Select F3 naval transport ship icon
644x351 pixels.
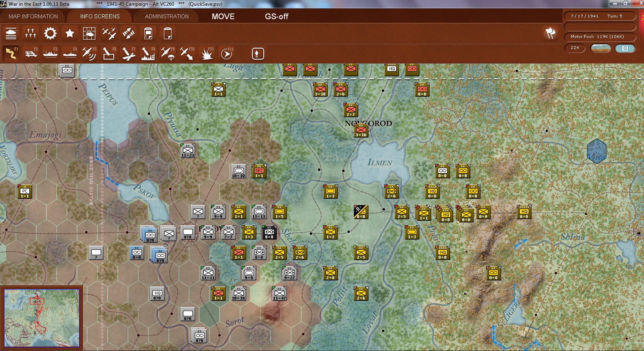(50, 53)
